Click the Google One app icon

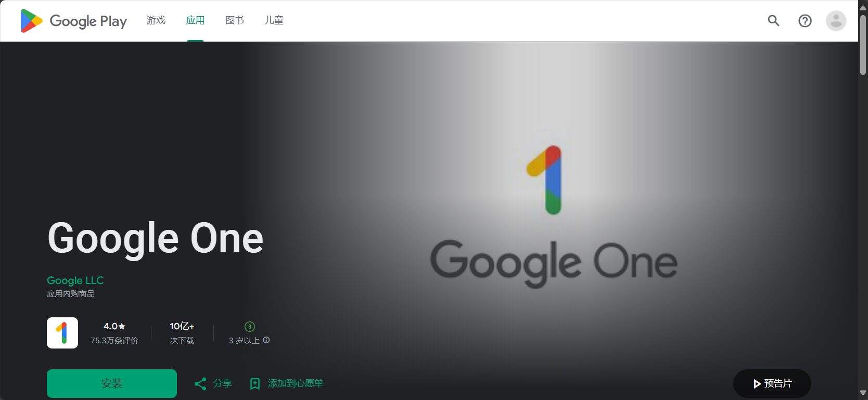click(x=62, y=333)
